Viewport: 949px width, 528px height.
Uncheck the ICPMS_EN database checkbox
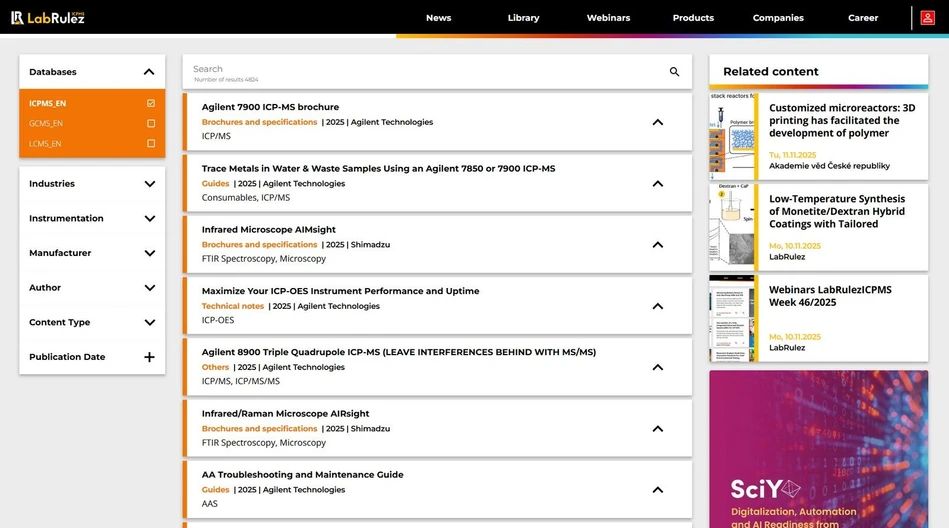click(151, 103)
